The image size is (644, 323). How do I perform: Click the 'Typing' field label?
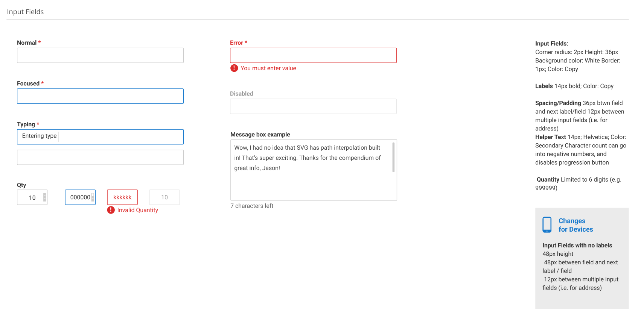26,124
